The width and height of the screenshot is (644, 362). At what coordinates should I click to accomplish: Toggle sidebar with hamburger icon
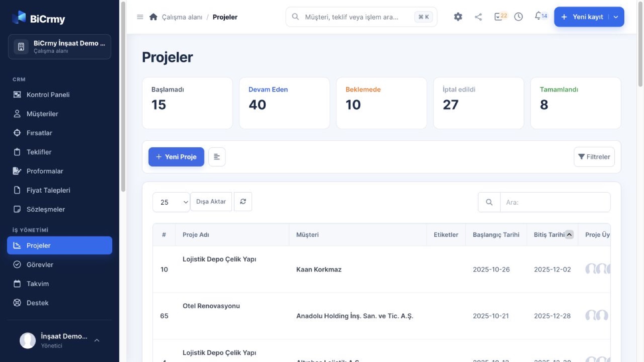140,17
